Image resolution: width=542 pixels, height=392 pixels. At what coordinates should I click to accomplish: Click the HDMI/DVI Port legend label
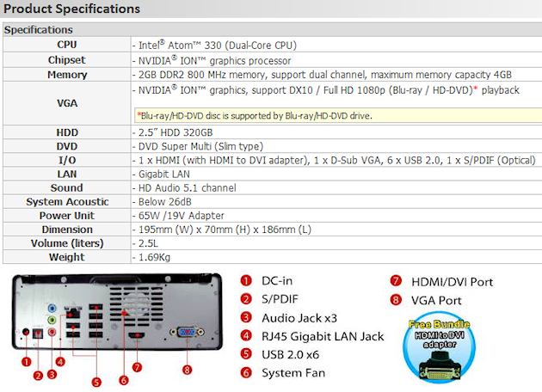click(453, 282)
